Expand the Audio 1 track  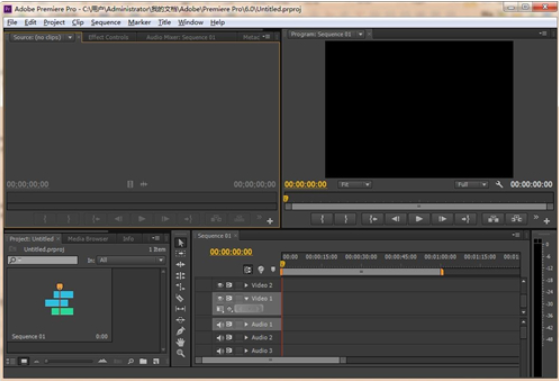point(246,324)
